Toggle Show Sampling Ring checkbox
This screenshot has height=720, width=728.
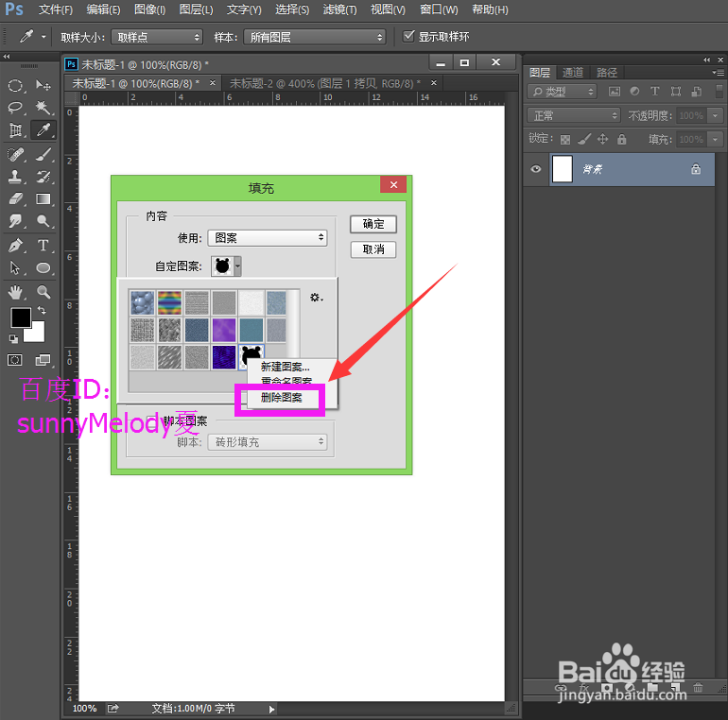408,36
